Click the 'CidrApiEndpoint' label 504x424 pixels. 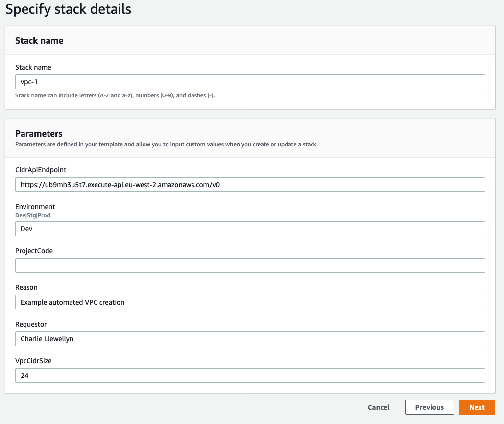click(x=41, y=170)
